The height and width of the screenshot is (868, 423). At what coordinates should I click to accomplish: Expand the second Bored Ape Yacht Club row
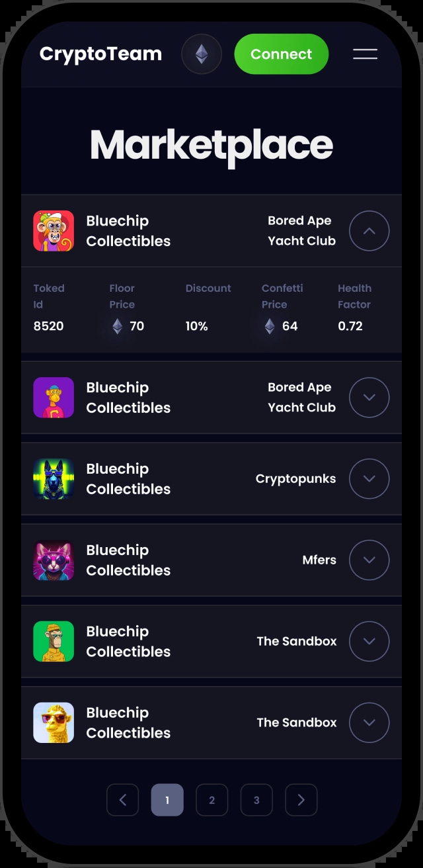[369, 398]
